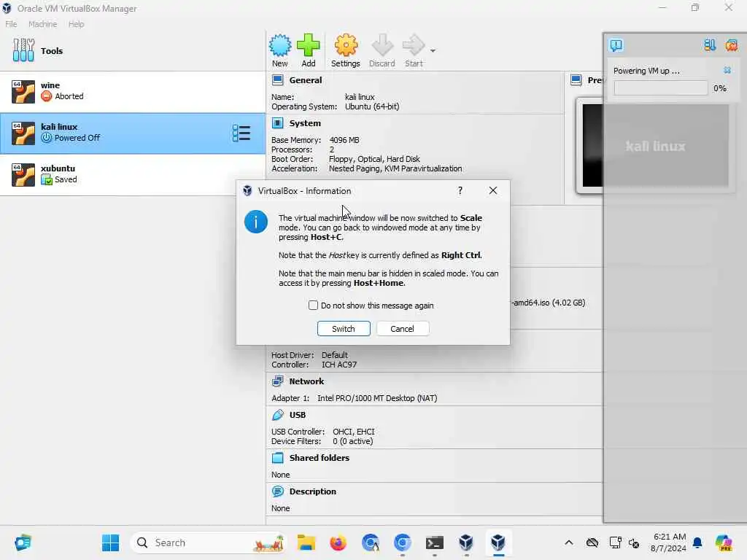
Task: Click the clear all notifications icon
Action: tap(731, 45)
